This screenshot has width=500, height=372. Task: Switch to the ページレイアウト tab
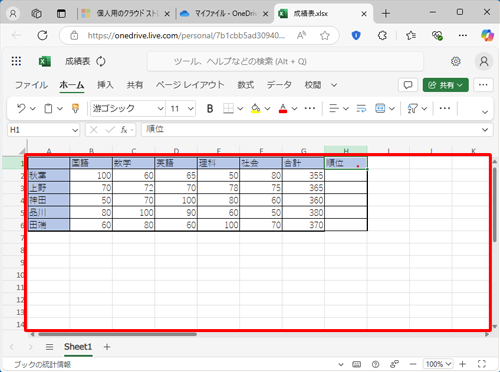(190, 85)
